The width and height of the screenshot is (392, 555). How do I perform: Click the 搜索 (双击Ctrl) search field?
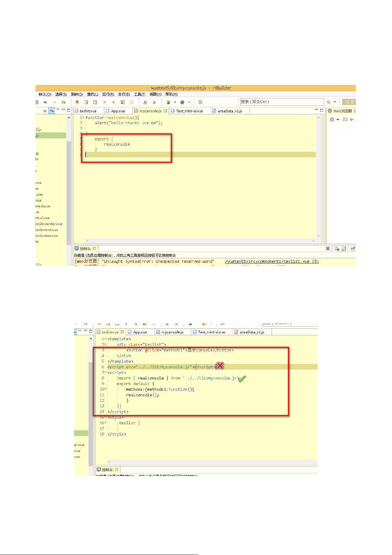pos(282,102)
